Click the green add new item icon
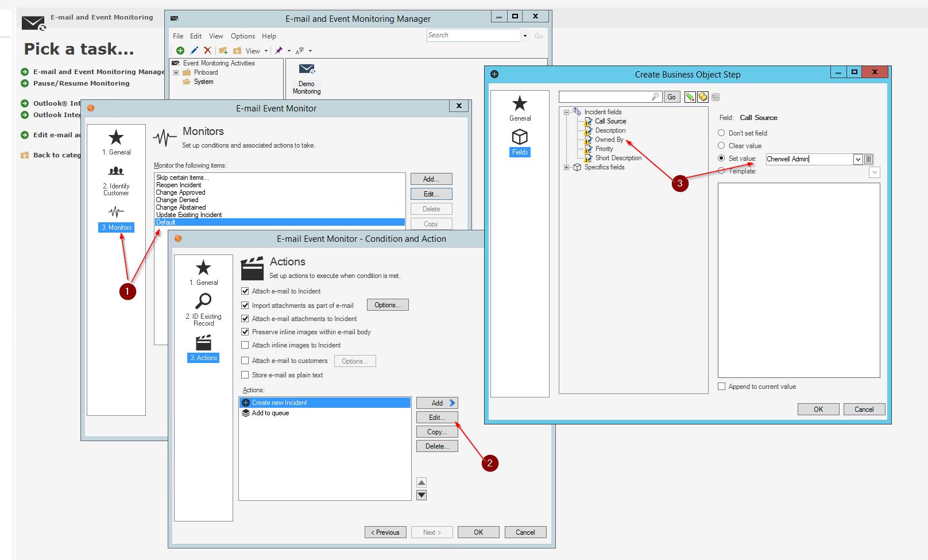Screen dimensions: 928x560 [x=180, y=51]
